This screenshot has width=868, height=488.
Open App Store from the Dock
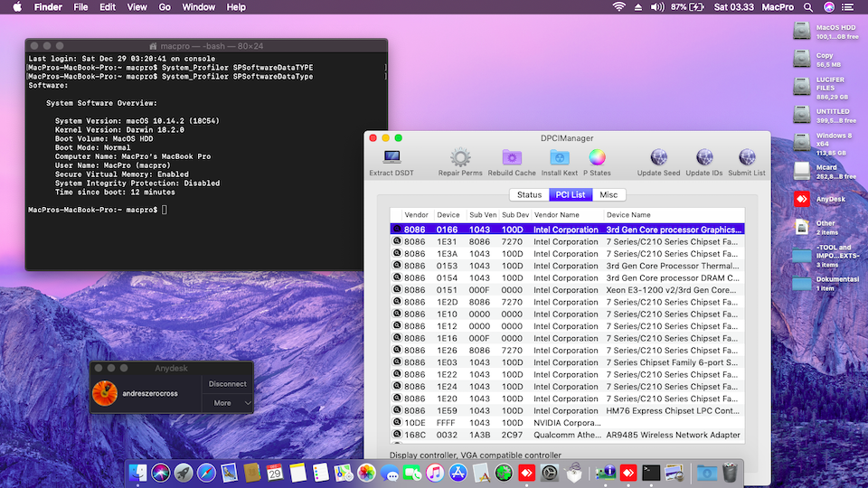pos(458,473)
